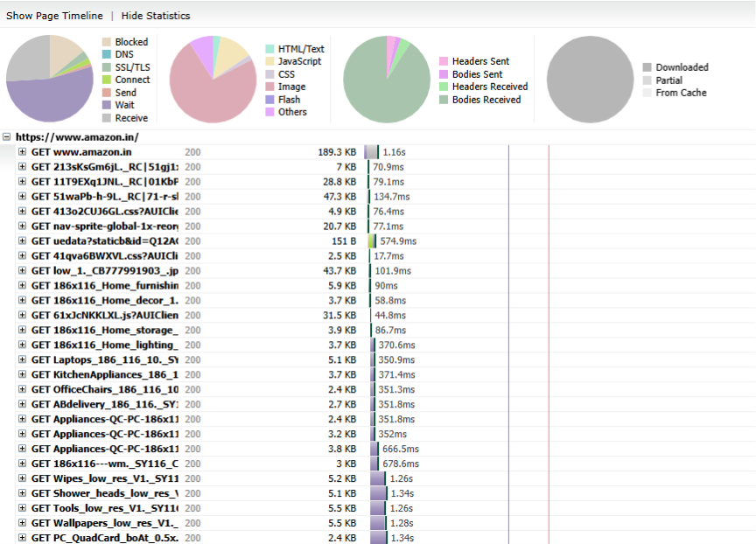Click the cache usage pie chart

click(x=590, y=80)
